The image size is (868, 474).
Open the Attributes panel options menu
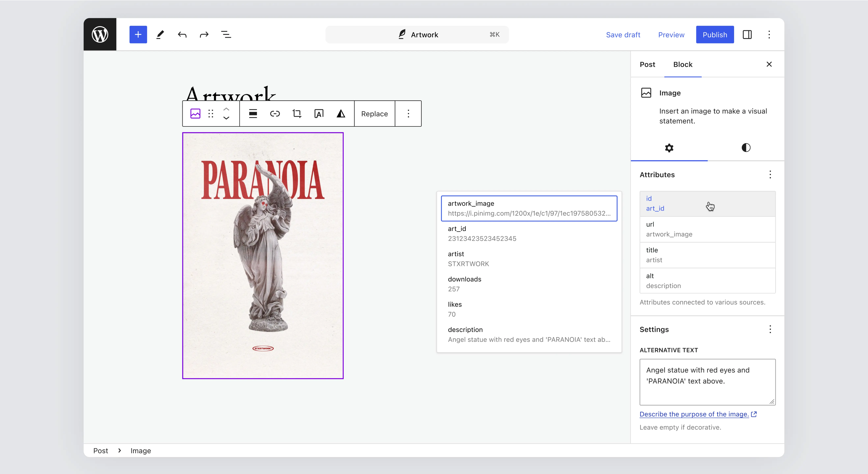point(770,174)
